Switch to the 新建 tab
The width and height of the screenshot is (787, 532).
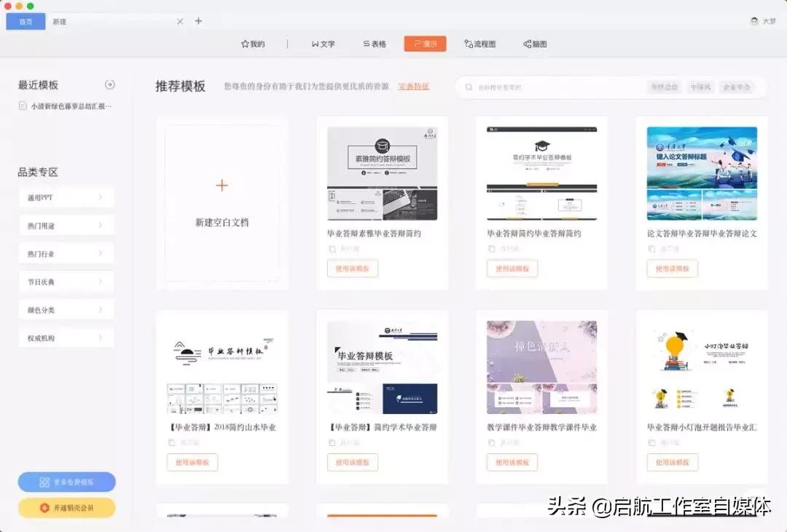pyautogui.click(x=59, y=21)
